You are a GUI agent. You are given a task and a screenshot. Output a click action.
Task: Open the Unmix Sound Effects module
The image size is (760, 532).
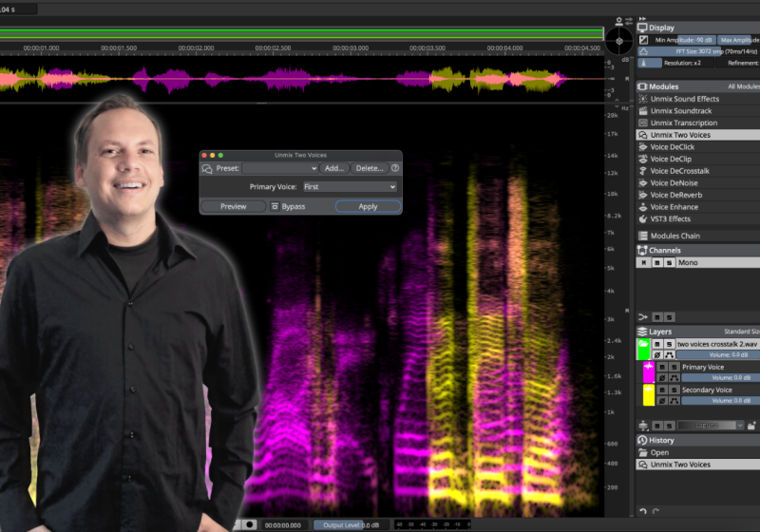pos(698,99)
